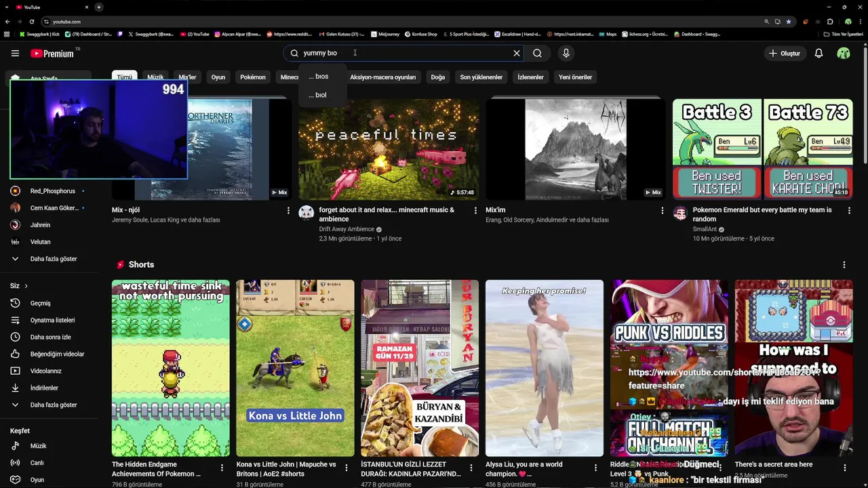Viewport: 868px width, 488px height.
Task: Open Beğendiğim videolar liked videos
Action: (49, 354)
